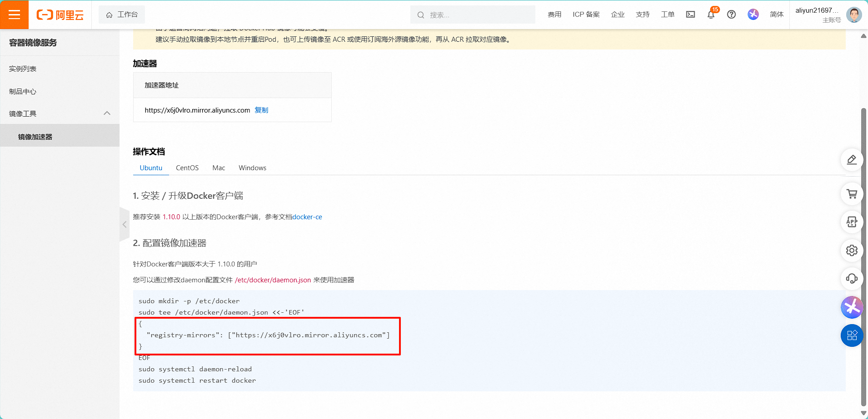The height and width of the screenshot is (419, 868).
Task: Switch to the Windows tab
Action: click(252, 168)
